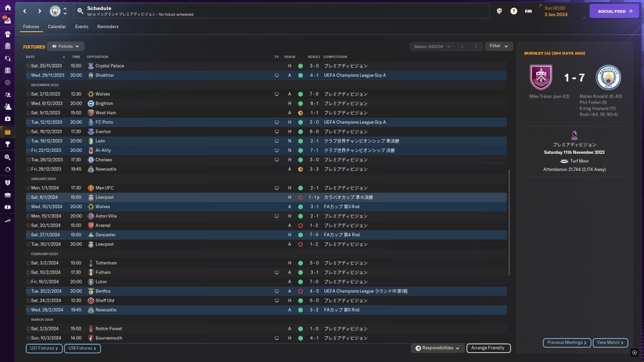Switch to the Calendar tab
Image resolution: width=644 pixels, height=362 pixels.
[57, 27]
